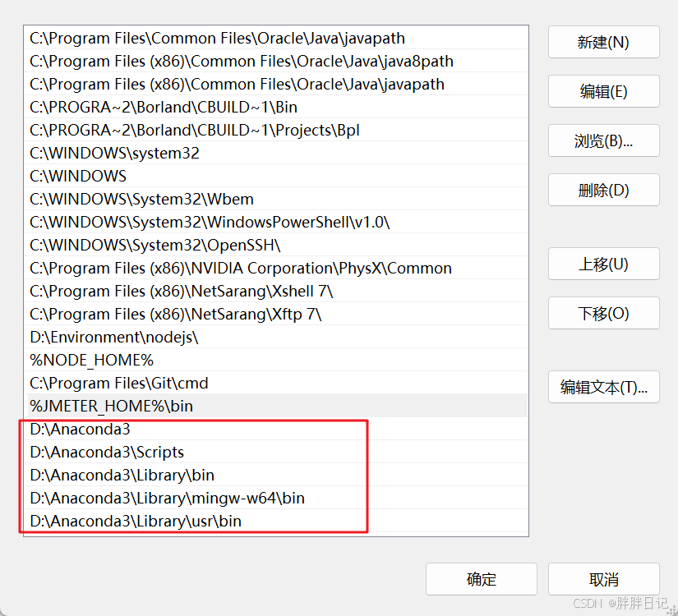
Task: Select the System32\OpenSSH\ path
Action: pos(276,245)
